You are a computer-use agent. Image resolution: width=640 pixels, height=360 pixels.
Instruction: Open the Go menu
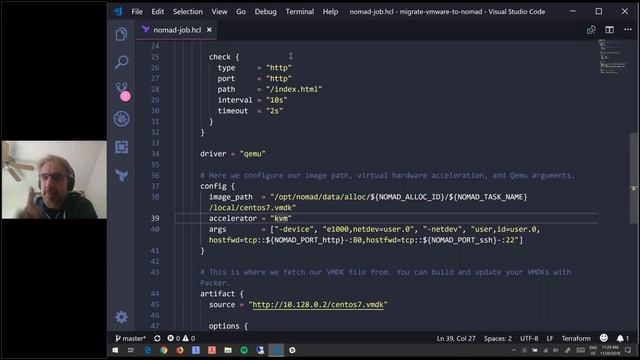click(x=241, y=12)
